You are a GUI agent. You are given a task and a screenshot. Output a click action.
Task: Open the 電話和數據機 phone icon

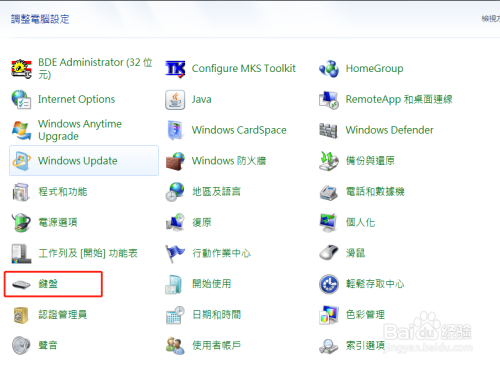(x=329, y=192)
